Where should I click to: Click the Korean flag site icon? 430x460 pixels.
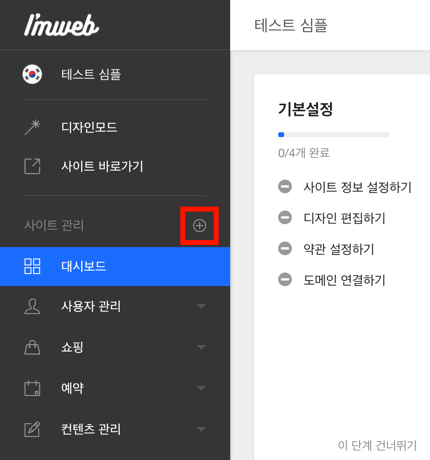point(32,74)
